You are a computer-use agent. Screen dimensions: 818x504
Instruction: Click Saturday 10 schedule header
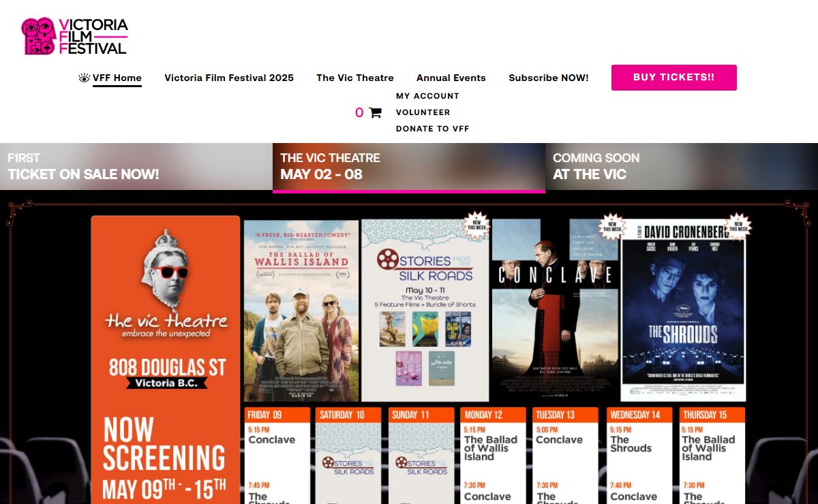348,415
